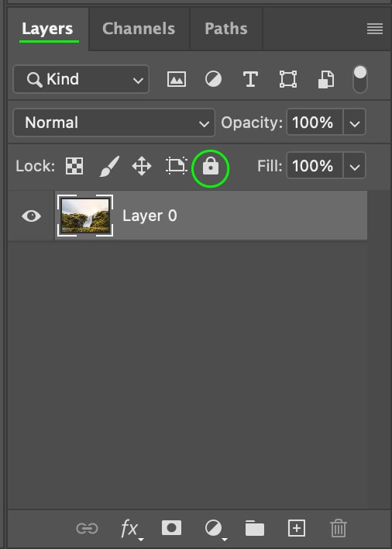This screenshot has width=392, height=549.
Task: Toggle prevent artboard auto-nesting lock
Action: click(x=176, y=166)
